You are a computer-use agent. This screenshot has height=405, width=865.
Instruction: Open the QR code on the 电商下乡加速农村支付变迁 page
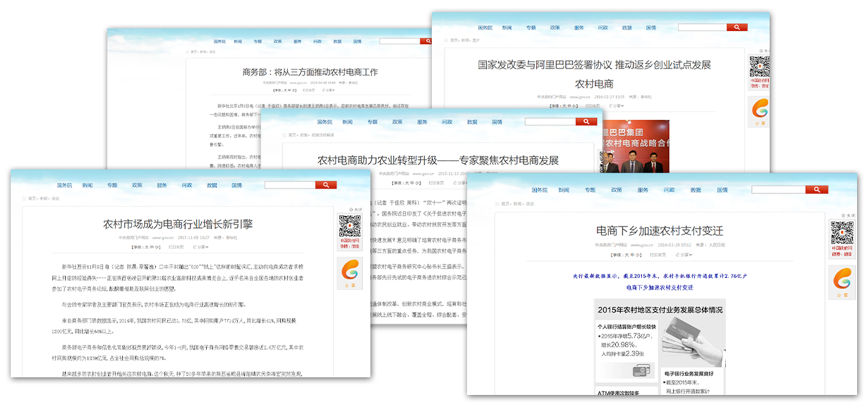(842, 233)
